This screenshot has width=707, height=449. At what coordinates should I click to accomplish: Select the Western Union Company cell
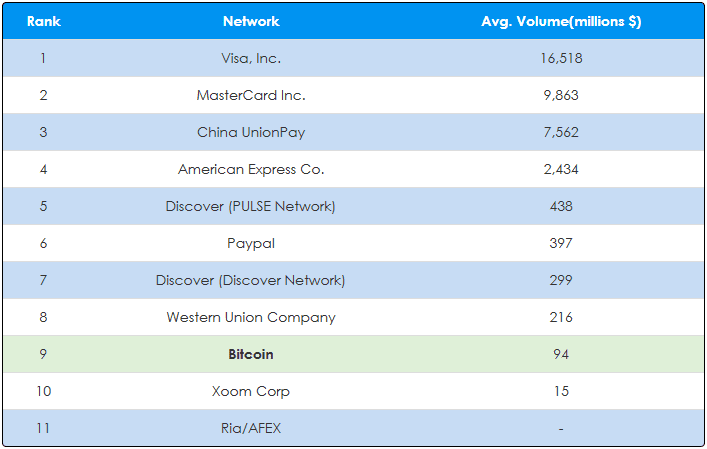click(251, 317)
